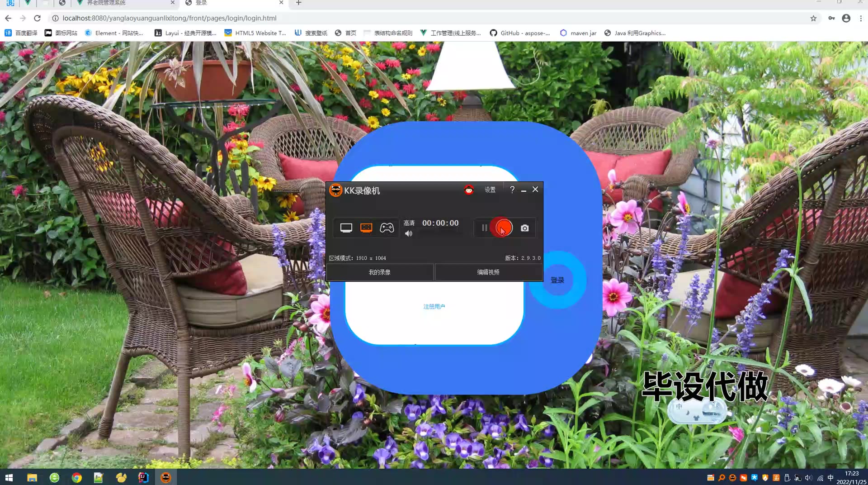868x485 pixels.
Task: Close the KK录像机 window
Action: click(x=535, y=189)
